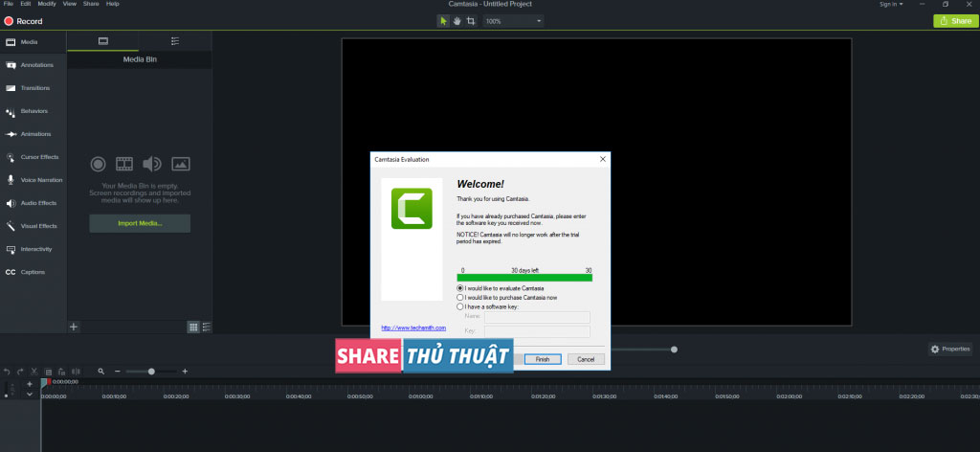Open the Transitions panel
This screenshot has height=452, width=980.
tap(33, 88)
